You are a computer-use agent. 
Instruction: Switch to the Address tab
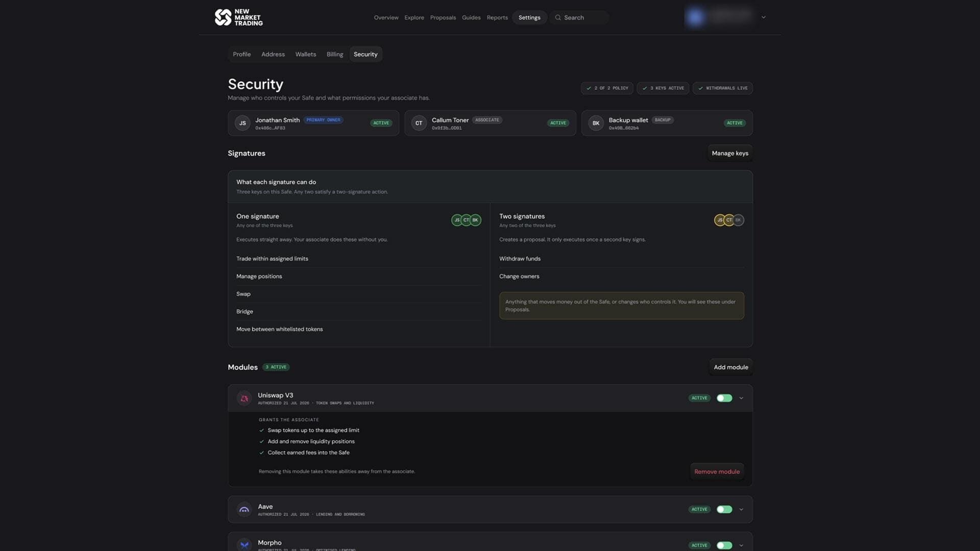(x=273, y=54)
